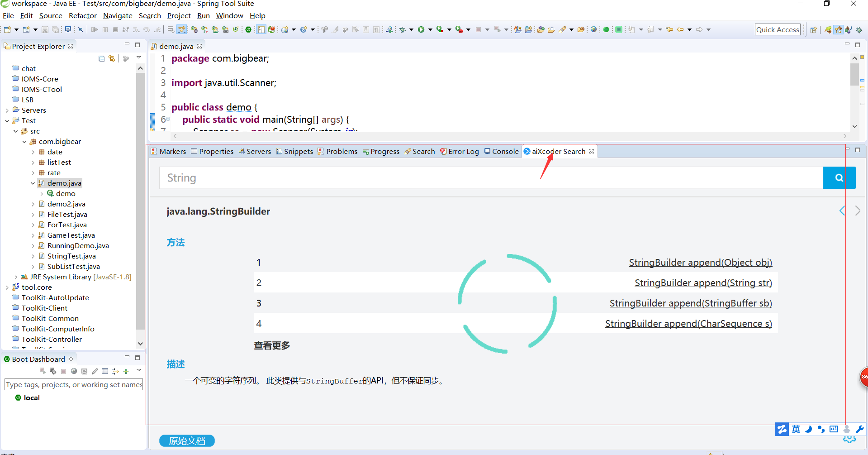Open StringBuilder append(String str) link
This screenshot has height=455, width=868.
click(703, 283)
